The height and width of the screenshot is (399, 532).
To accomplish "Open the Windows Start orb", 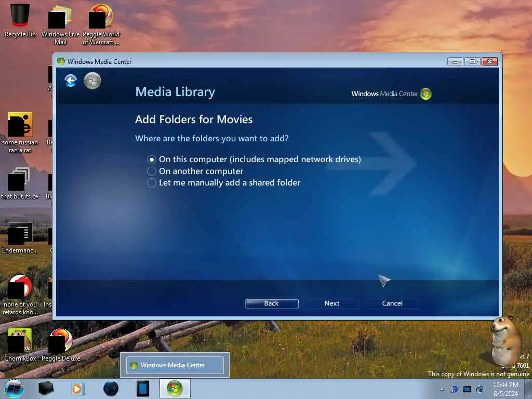I will tap(14, 389).
